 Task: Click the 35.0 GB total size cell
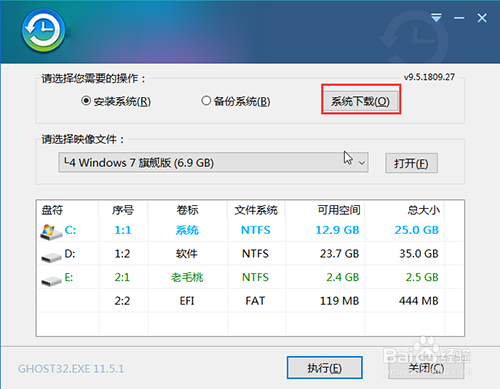click(x=419, y=254)
